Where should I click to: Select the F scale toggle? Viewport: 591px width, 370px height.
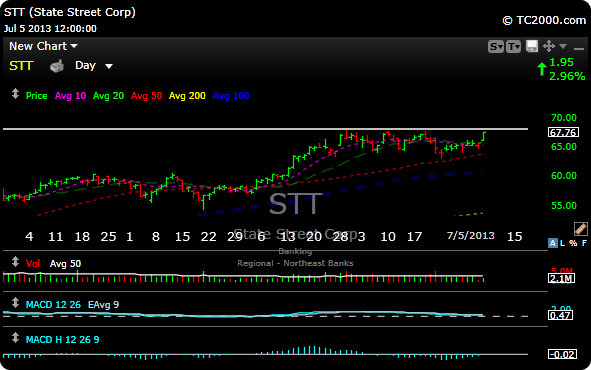click(x=584, y=243)
